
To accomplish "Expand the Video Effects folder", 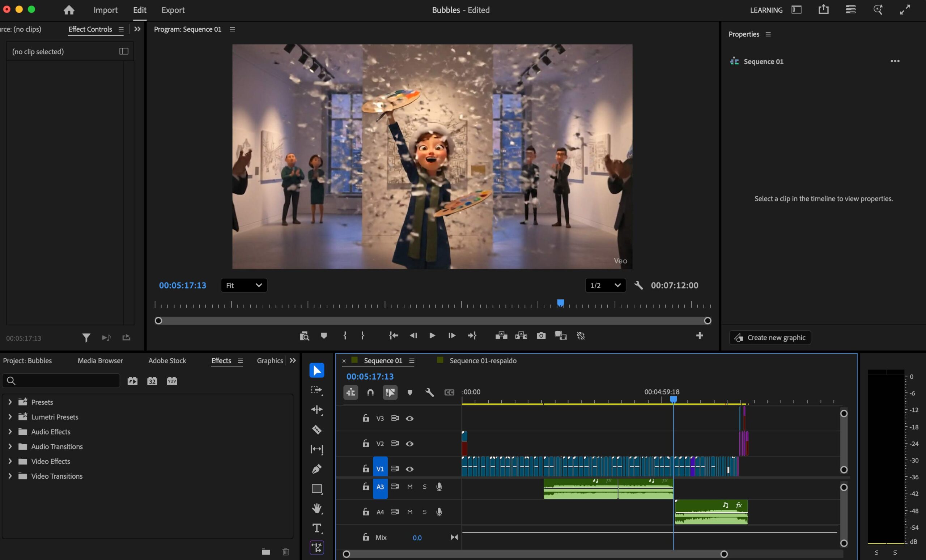I will tap(10, 461).
